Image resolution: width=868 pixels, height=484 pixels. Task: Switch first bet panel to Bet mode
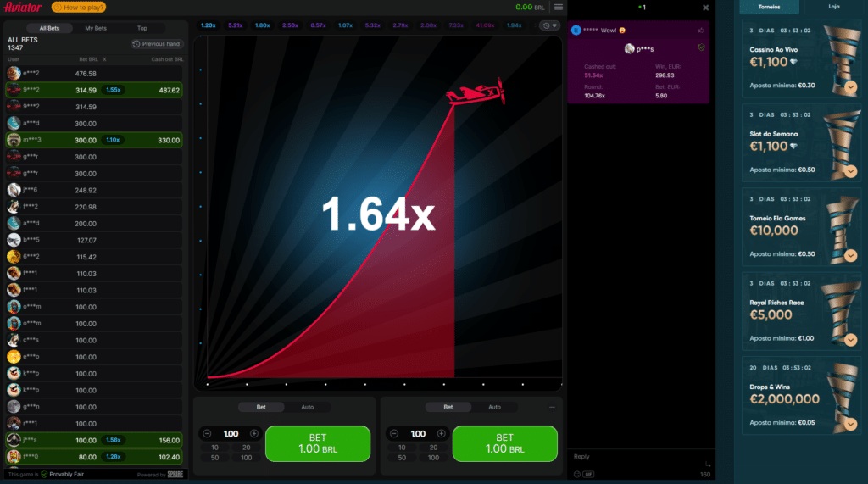pos(261,407)
